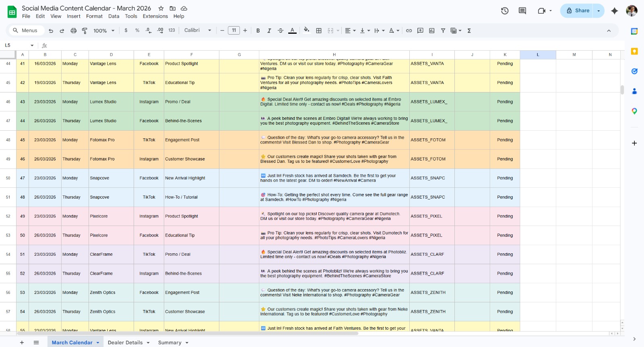Viewport: 644px width, 347px height.
Task: Open all sheets list
Action: point(36,343)
